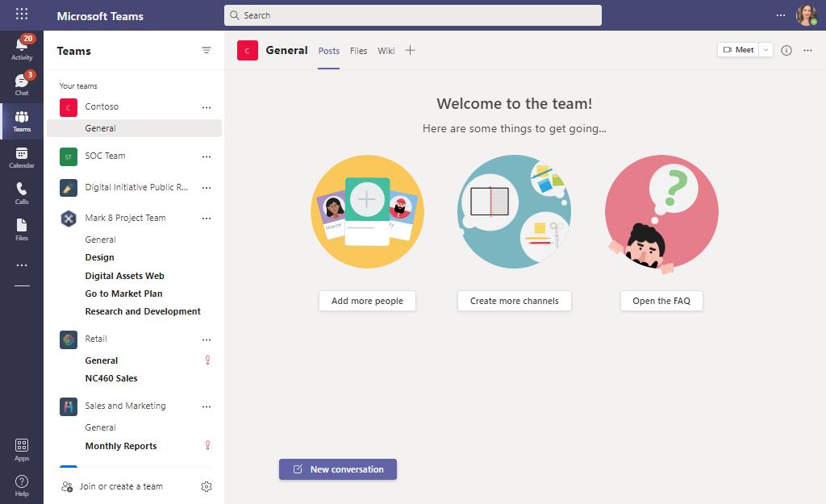The height and width of the screenshot is (504, 826).
Task: Click Join or create a team
Action: tap(111, 486)
